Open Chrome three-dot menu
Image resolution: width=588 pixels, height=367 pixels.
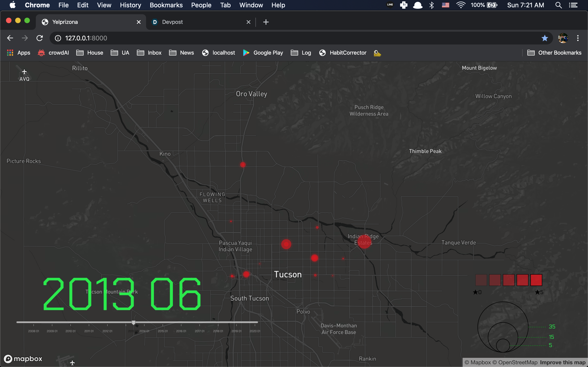pos(578,38)
